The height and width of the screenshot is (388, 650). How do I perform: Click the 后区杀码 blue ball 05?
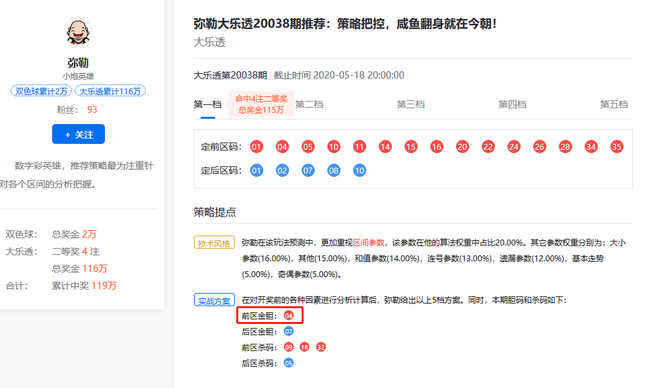tap(289, 363)
